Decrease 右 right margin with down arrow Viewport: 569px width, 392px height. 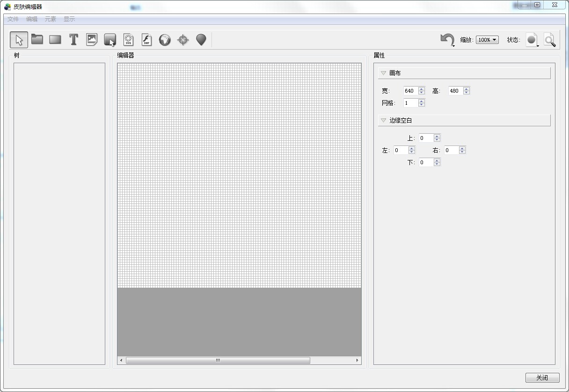[x=462, y=152]
